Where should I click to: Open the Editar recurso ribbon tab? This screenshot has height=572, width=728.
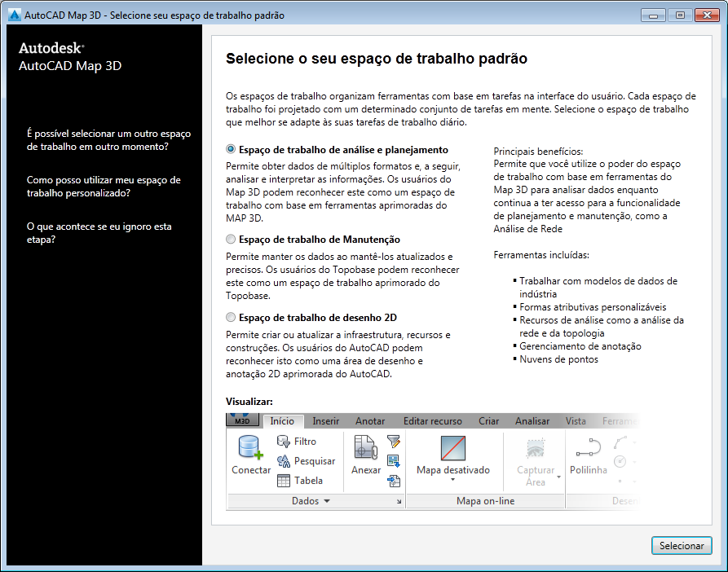[x=433, y=420]
